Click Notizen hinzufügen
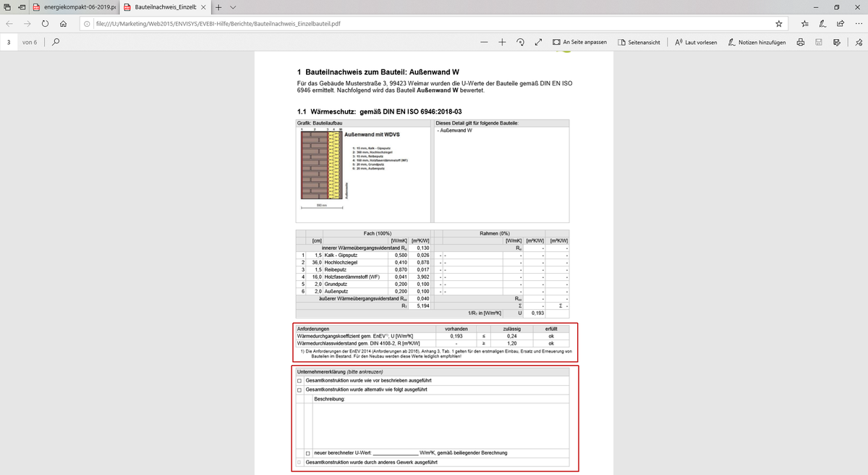Screen dimensions: 868x475 (757, 42)
